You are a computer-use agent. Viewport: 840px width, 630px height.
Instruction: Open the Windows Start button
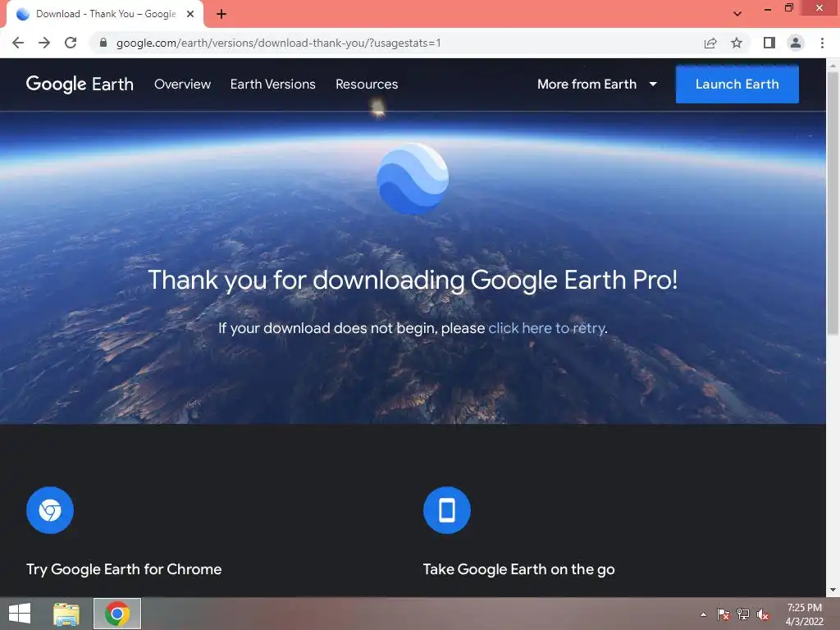(x=20, y=614)
